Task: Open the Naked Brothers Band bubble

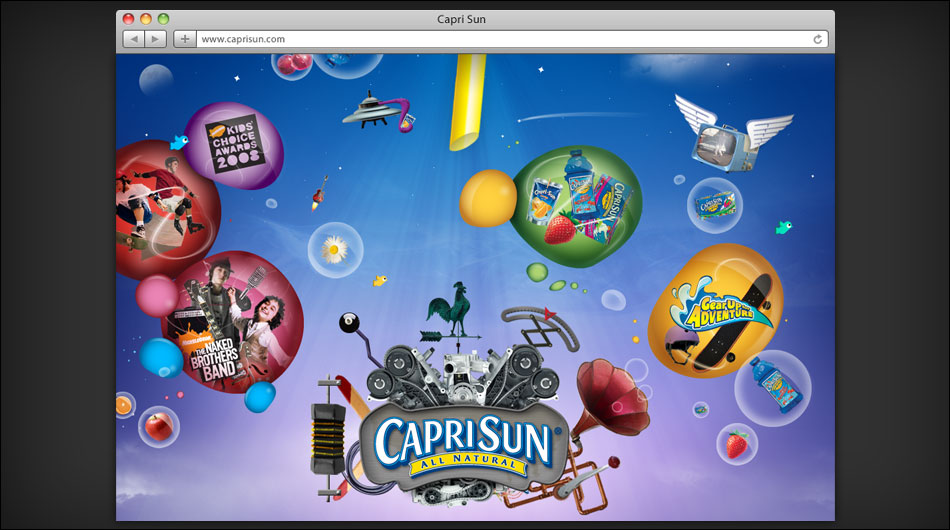Action: pos(233,322)
